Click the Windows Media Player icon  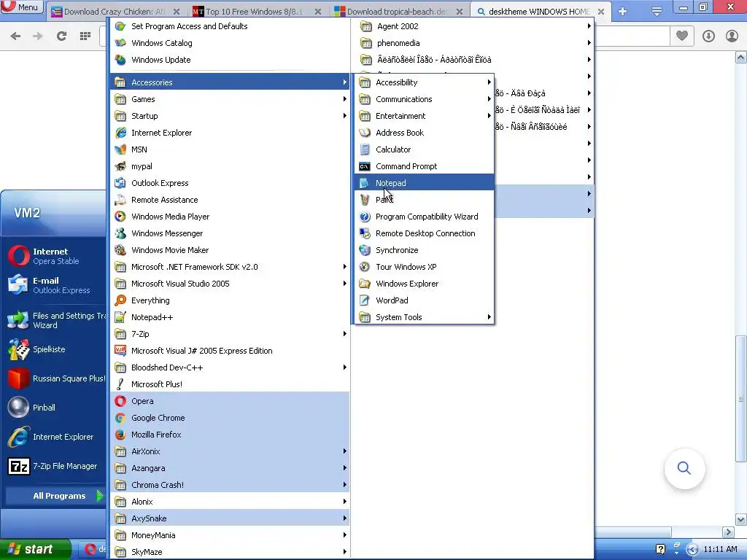(120, 217)
